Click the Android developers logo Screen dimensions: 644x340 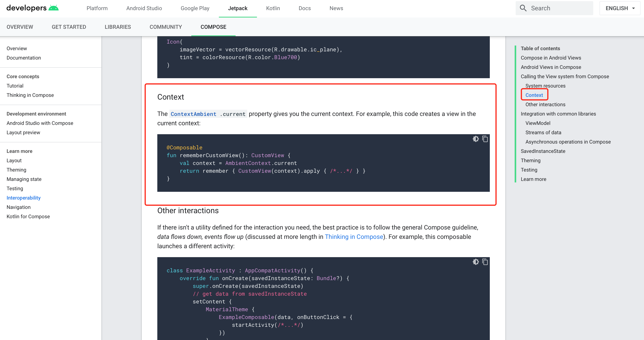coord(32,8)
